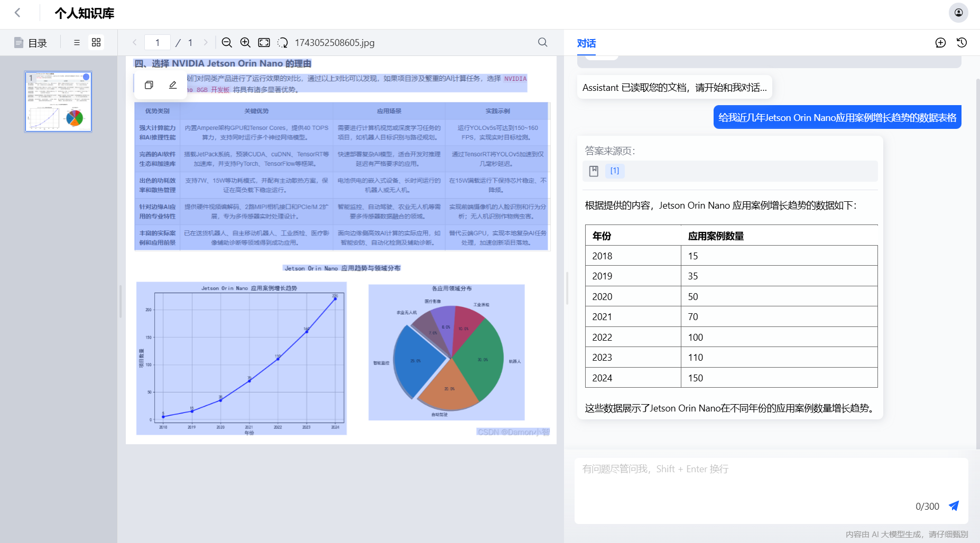Click the application domain pie chart
This screenshot has width=980, height=543.
(447, 352)
